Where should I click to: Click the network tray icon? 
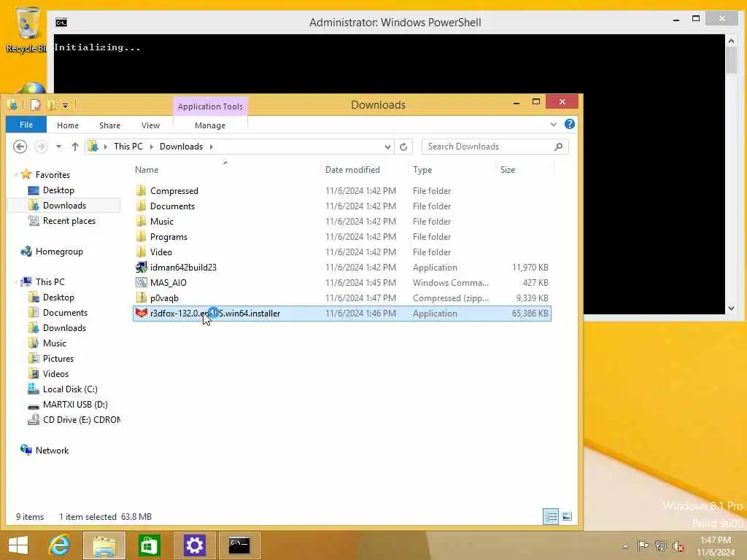click(x=660, y=545)
